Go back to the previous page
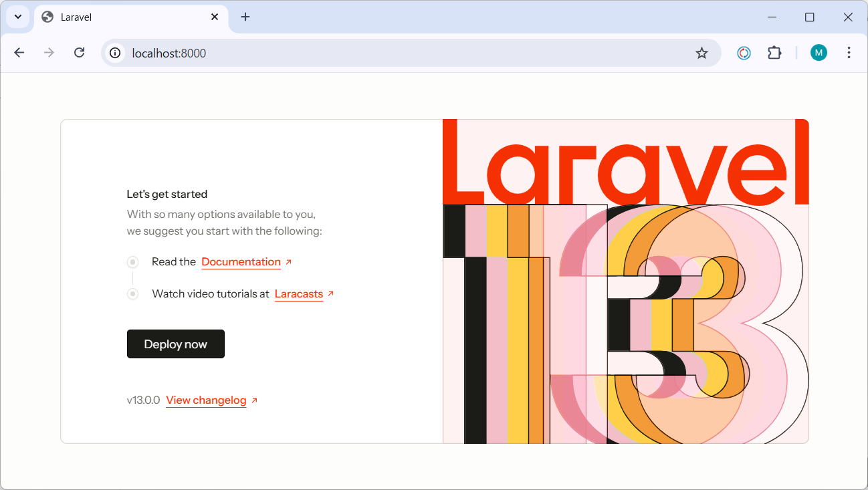The image size is (868, 490). point(19,53)
